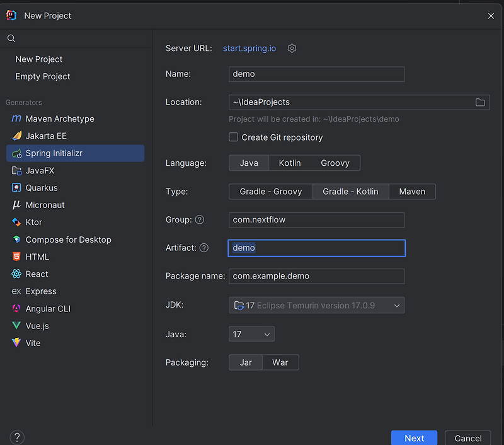The height and width of the screenshot is (445, 504).
Task: Open the start.spring.io link
Action: click(x=249, y=49)
